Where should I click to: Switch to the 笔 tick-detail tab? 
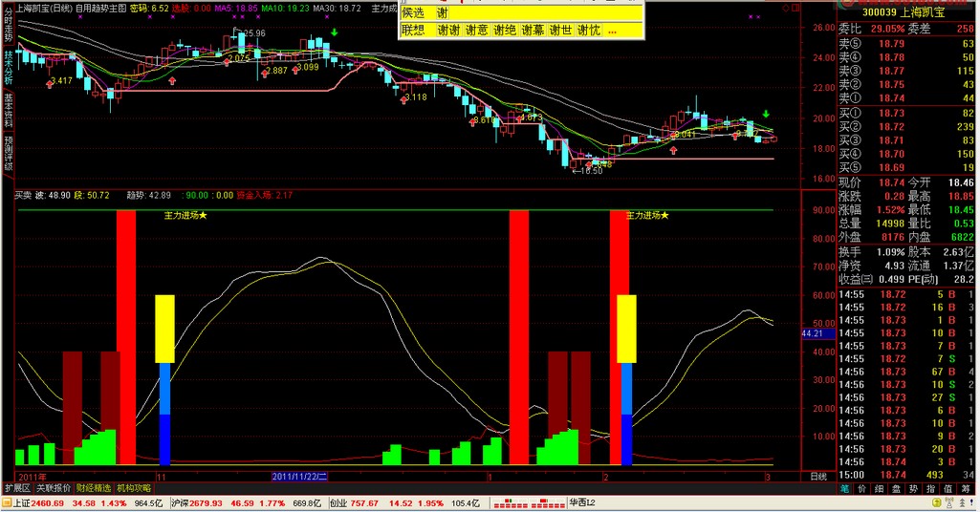844,489
